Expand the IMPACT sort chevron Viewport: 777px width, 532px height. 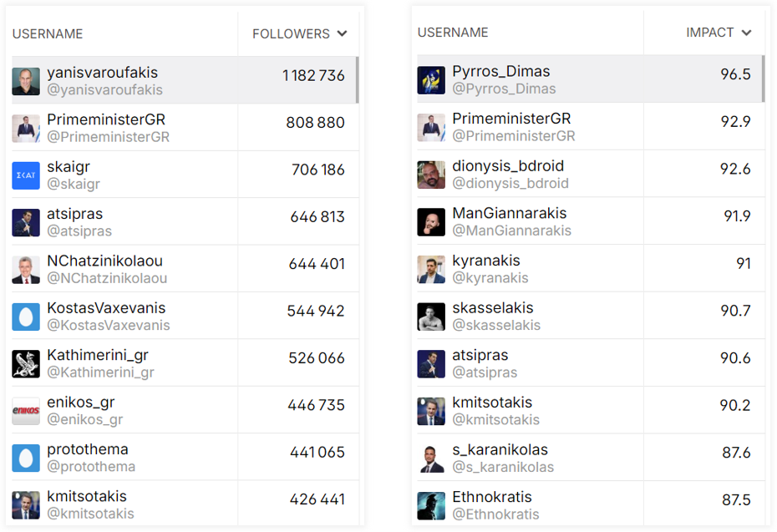tap(746, 33)
